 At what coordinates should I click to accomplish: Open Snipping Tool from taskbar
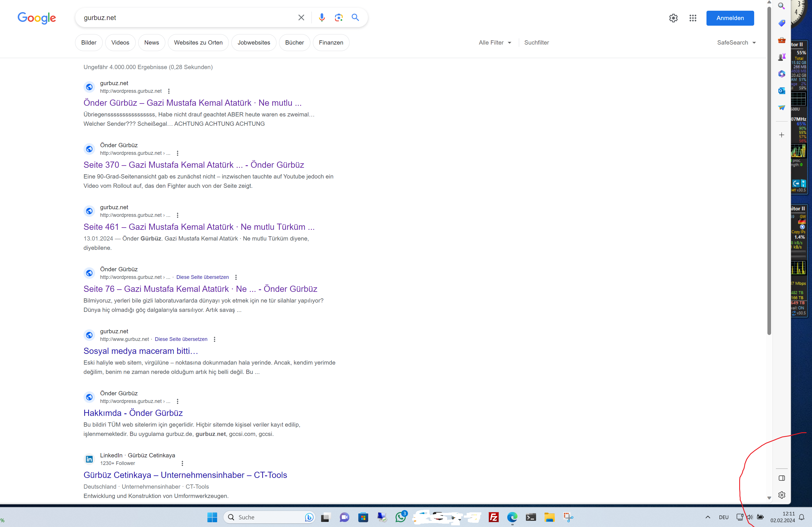point(568,517)
